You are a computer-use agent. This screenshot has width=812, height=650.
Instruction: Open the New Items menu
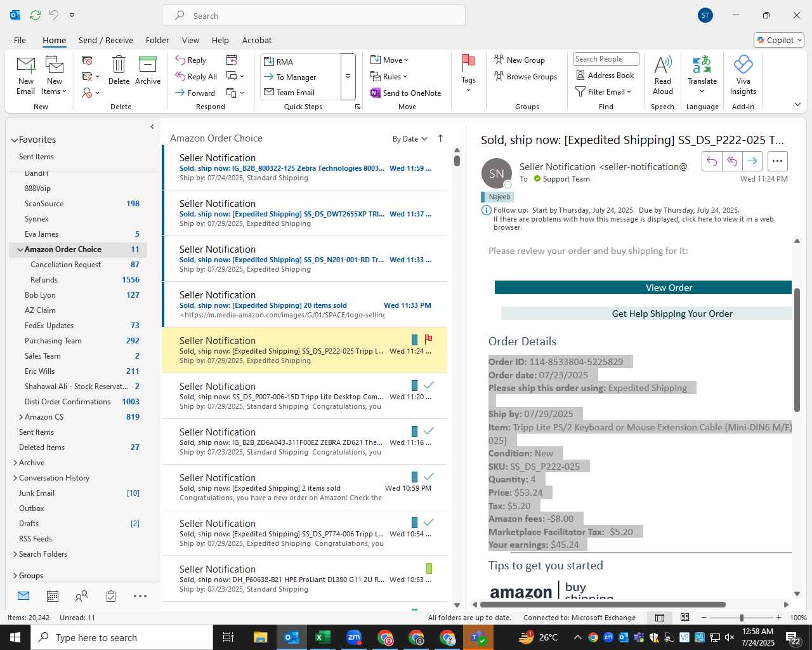click(55, 76)
